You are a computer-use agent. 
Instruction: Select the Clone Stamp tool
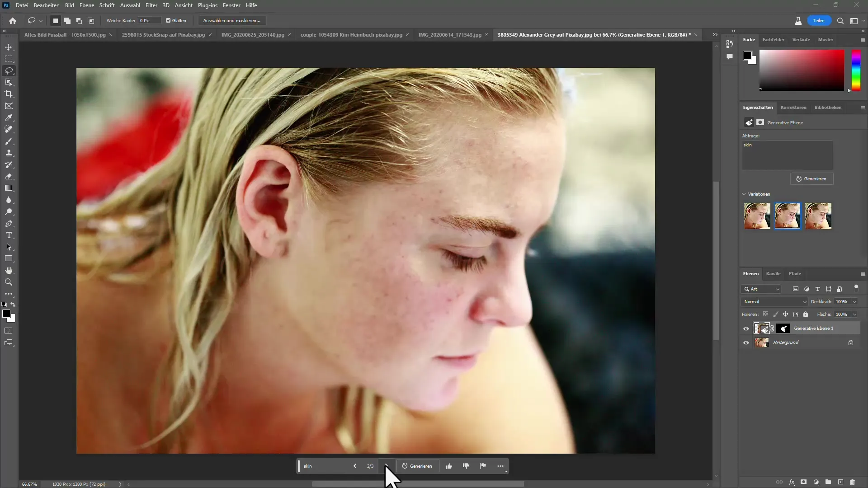click(x=9, y=154)
